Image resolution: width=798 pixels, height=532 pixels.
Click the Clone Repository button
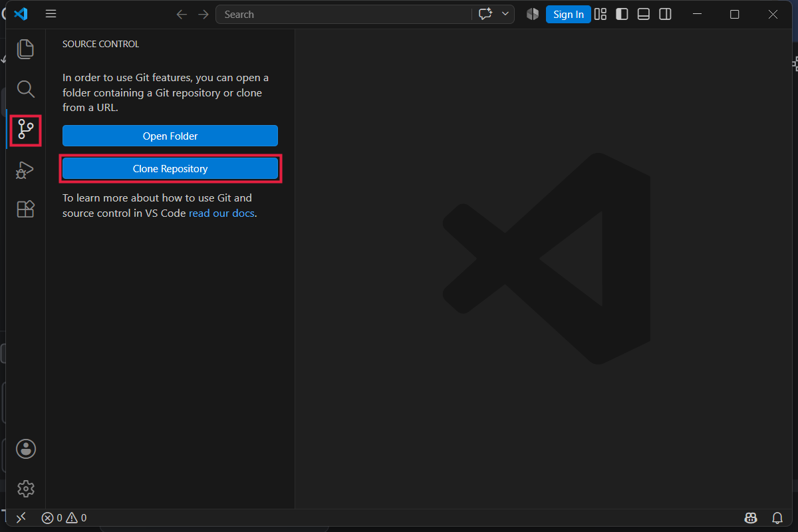pyautogui.click(x=170, y=169)
